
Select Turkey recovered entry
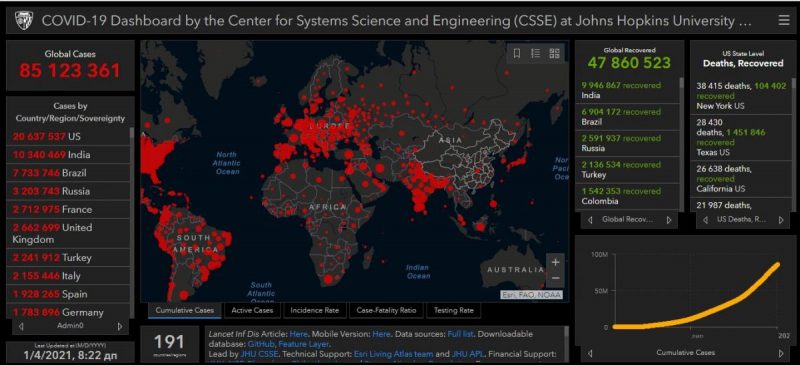click(628, 170)
